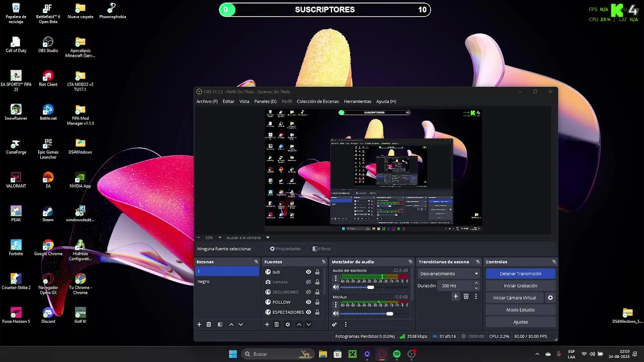The image size is (644, 362).
Task: Remove scene transition with trash icon
Action: tap(466, 297)
